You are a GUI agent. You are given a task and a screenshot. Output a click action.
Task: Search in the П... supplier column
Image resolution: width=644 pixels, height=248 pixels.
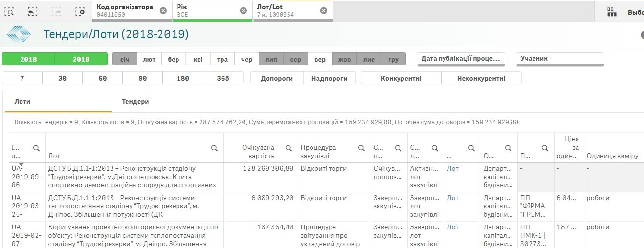pos(545,148)
